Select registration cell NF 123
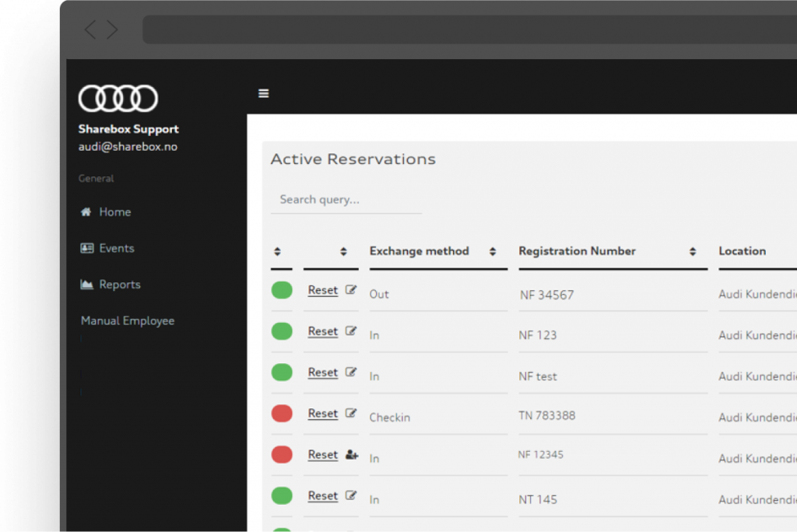 537,335
